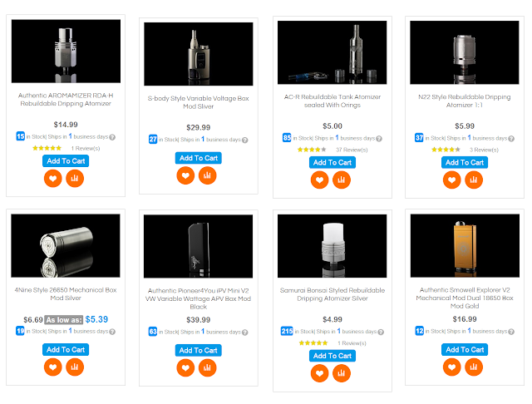Screen dimensions: 532x404
Task: Shipping help icon beside AC-R Tank stock
Action: pos(379,139)
